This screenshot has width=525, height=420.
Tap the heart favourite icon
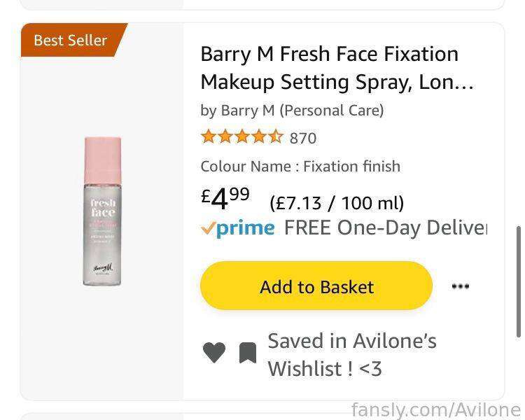tap(214, 352)
